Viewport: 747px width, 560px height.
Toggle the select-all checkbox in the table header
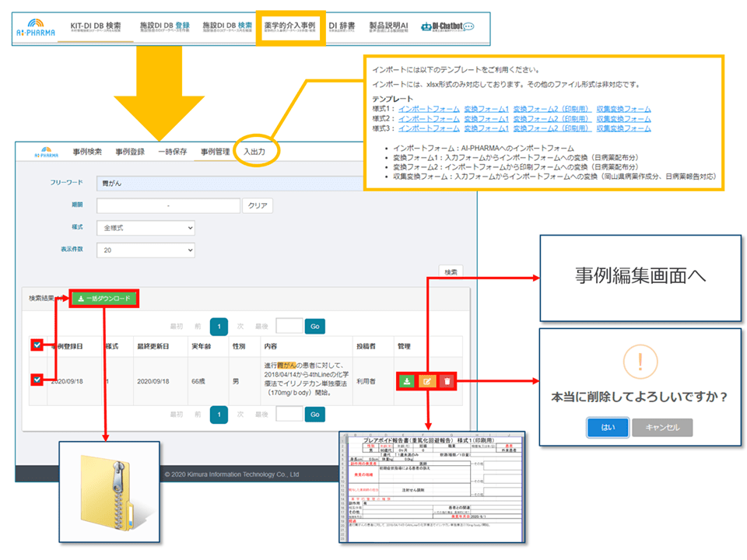point(37,345)
